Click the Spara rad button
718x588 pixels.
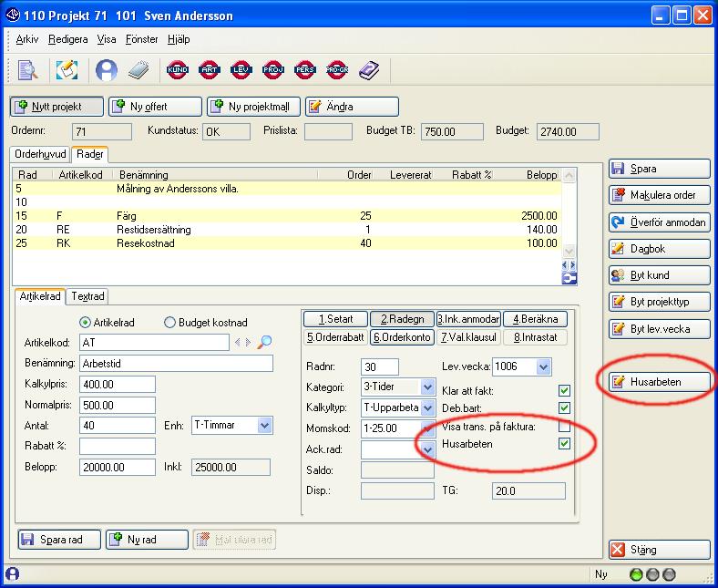click(59, 540)
